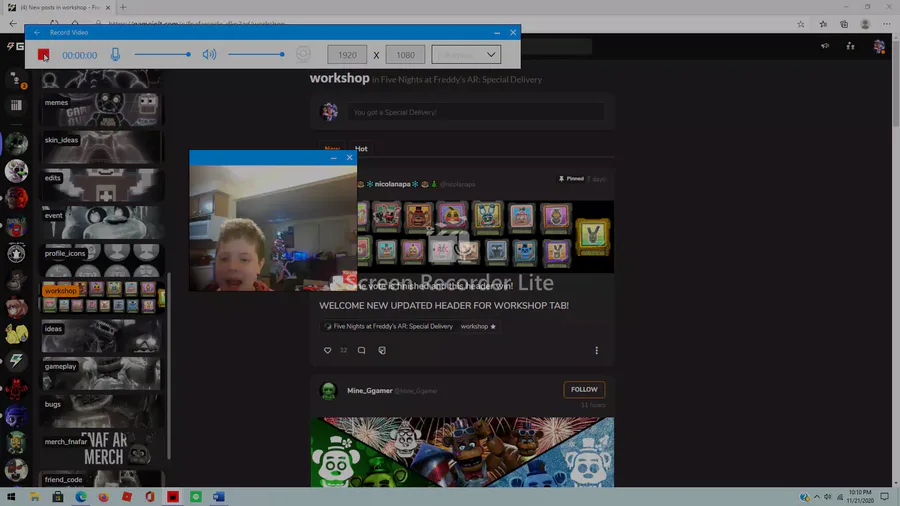
Task: Toggle the microphone in Record Video
Action: [115, 55]
